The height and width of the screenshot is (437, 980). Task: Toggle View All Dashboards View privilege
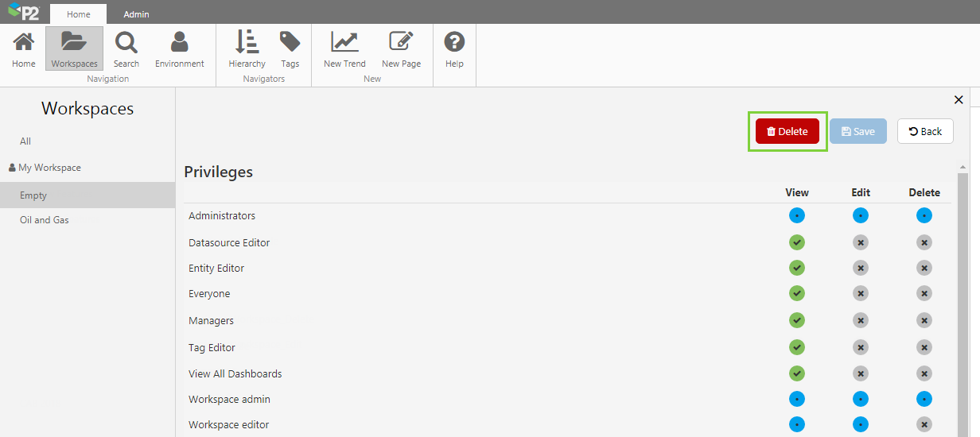coord(797,373)
